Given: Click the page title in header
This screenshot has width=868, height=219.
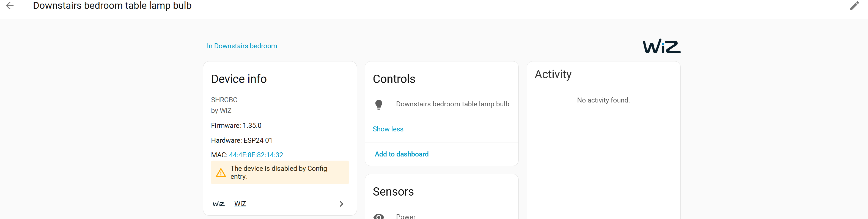Looking at the screenshot, I should click(x=112, y=6).
